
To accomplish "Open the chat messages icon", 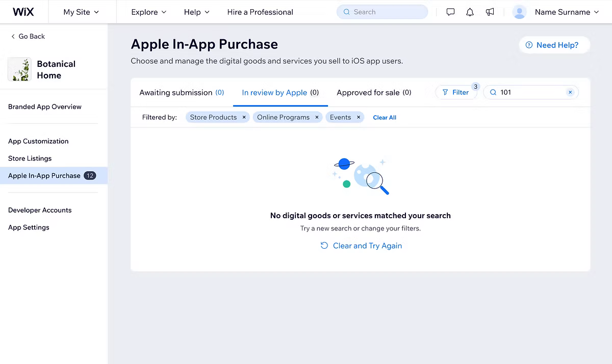I will click(450, 12).
